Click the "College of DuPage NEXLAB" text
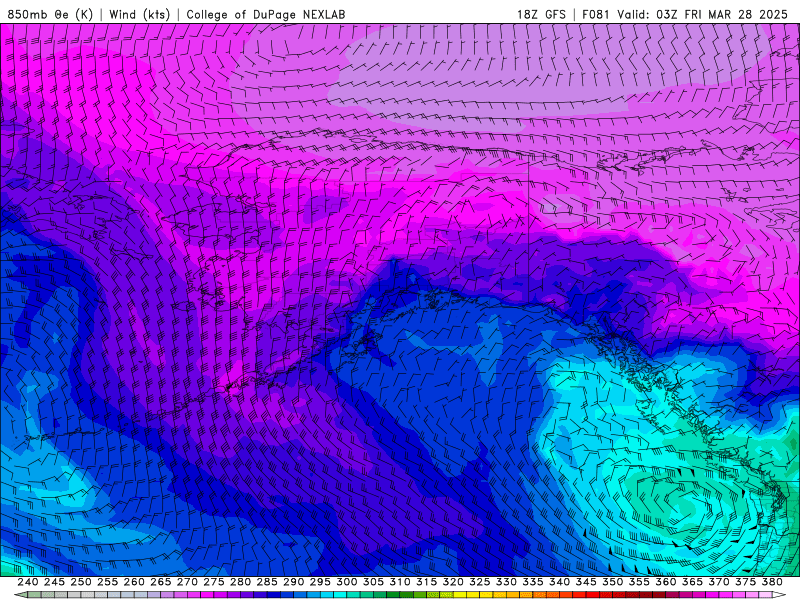This screenshot has height=600, width=800. [266, 14]
